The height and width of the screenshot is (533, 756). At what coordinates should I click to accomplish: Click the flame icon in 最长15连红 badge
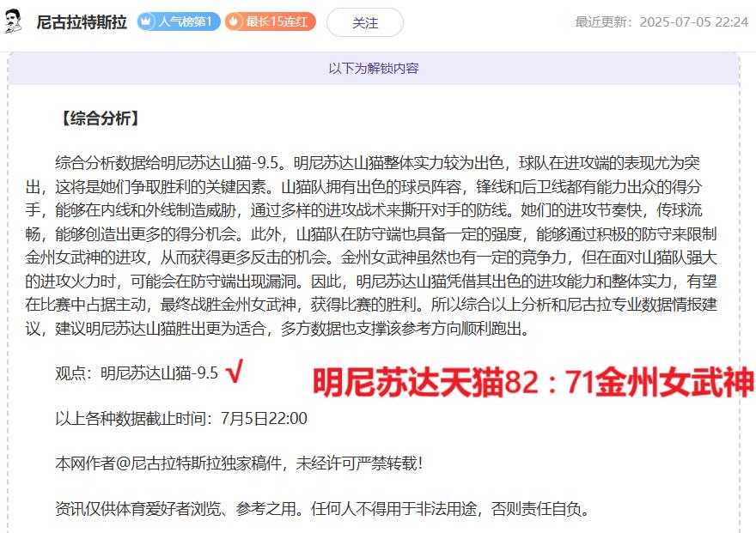pos(234,21)
